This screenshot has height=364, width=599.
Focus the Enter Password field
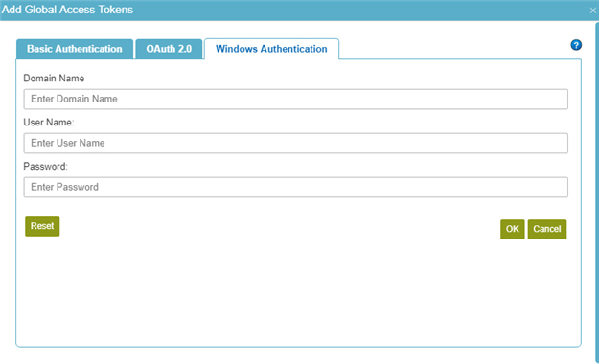pyautogui.click(x=296, y=187)
